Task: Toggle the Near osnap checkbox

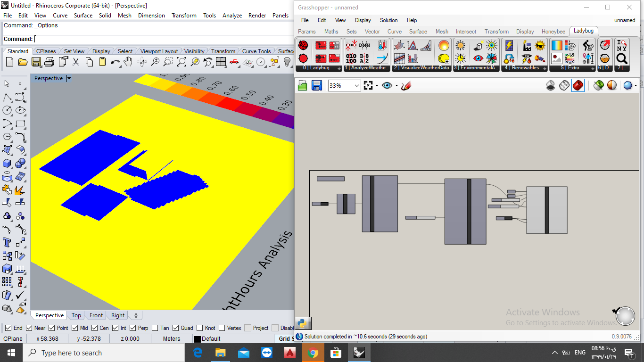Action: (x=29, y=328)
